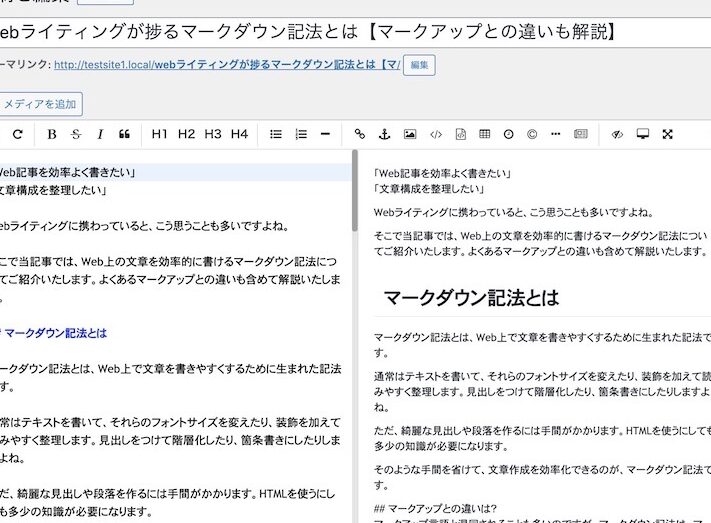Insert an image with picture icon
This screenshot has width=711, height=523.
410,134
